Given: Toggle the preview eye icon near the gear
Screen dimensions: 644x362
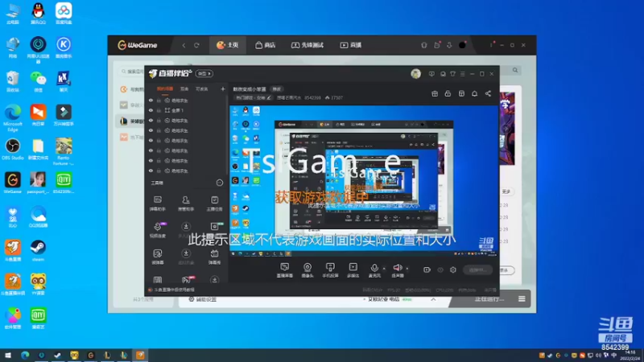Looking at the screenshot, I should click(x=440, y=269).
